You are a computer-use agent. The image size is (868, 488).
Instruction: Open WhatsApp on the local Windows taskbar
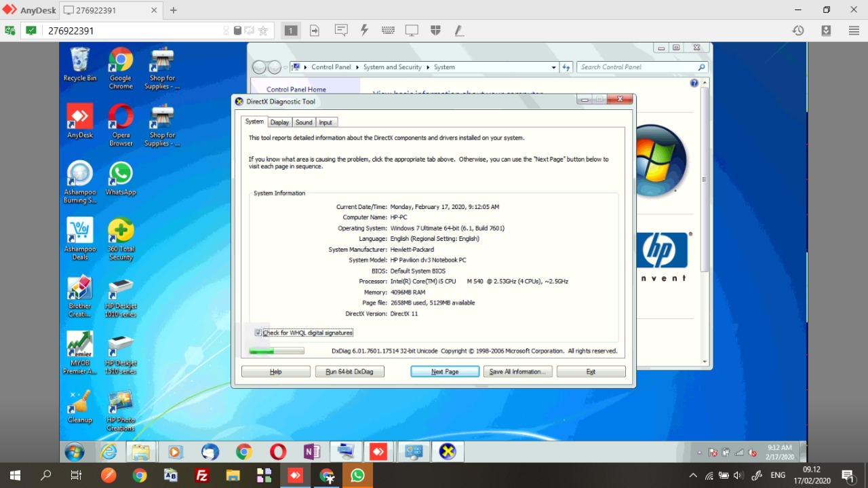(357, 475)
